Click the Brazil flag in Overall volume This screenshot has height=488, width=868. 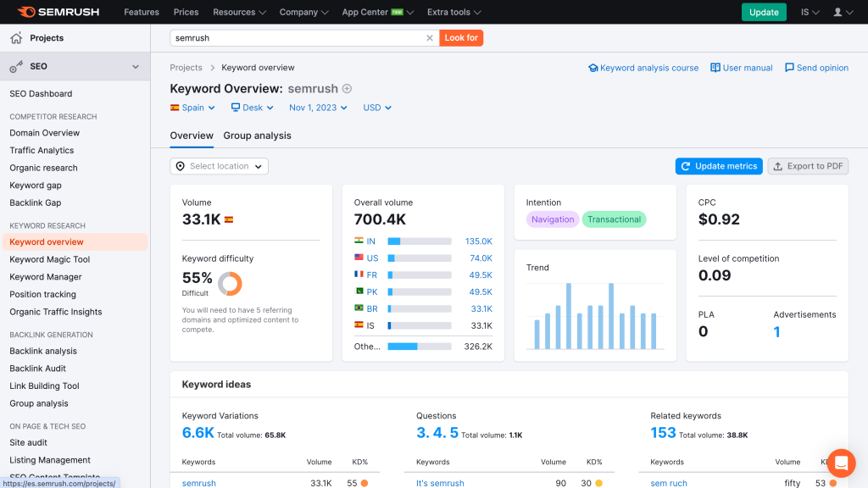[359, 308]
